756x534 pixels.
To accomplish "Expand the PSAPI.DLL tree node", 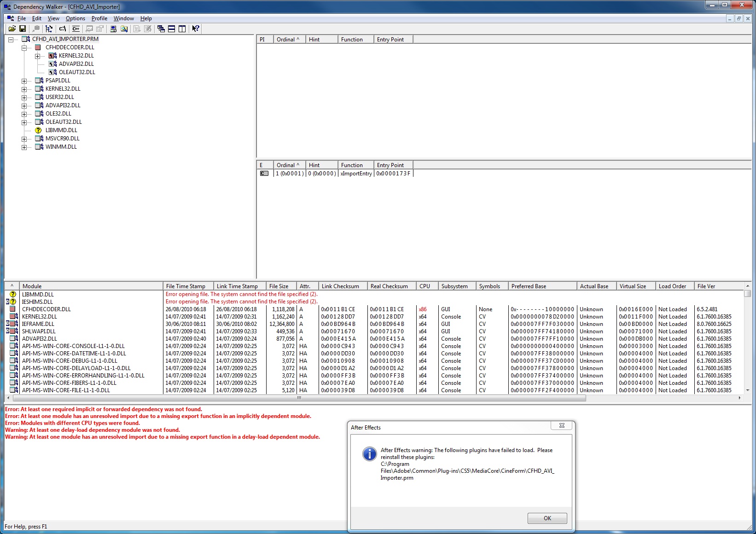I will click(24, 81).
